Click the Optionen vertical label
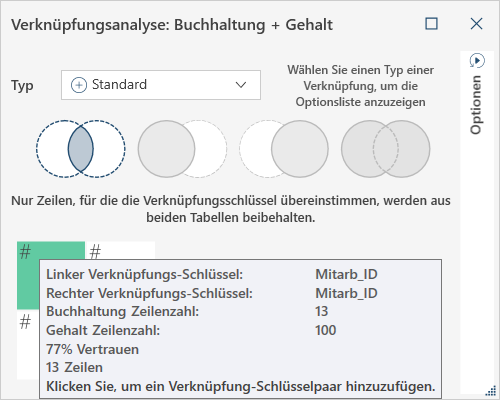Image resolution: width=500 pixels, height=400 pixels. (476, 105)
